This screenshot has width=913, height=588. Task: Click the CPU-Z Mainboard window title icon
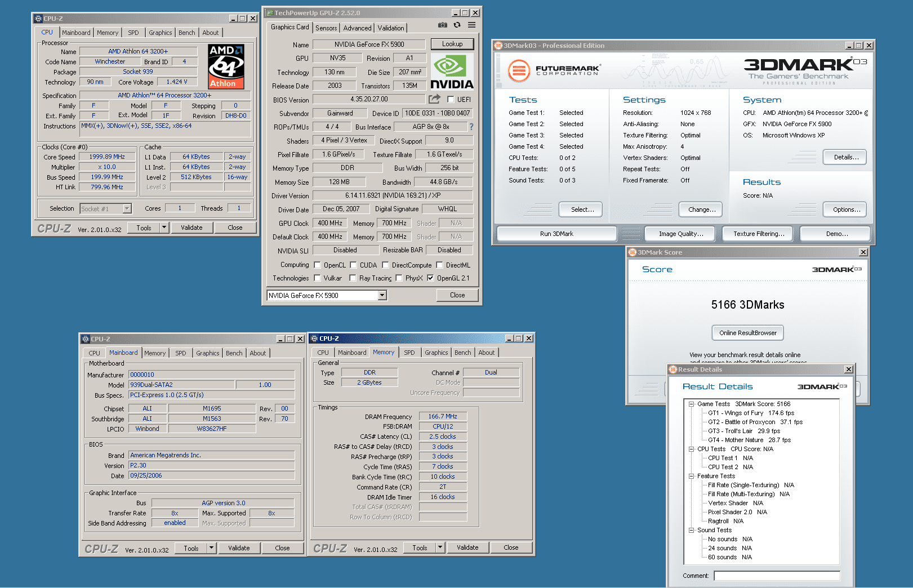click(x=86, y=339)
